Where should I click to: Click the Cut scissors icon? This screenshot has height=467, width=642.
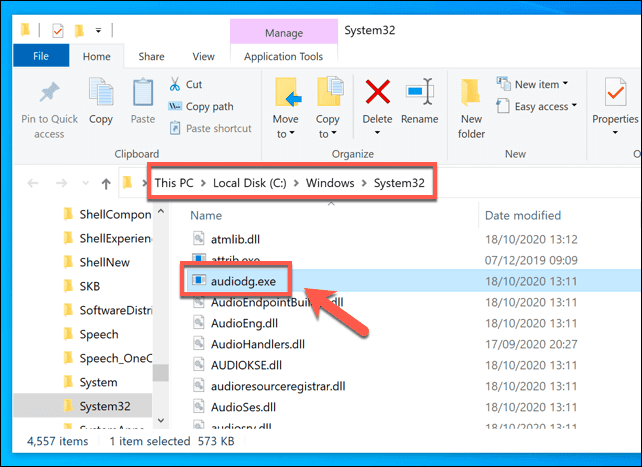coord(175,84)
